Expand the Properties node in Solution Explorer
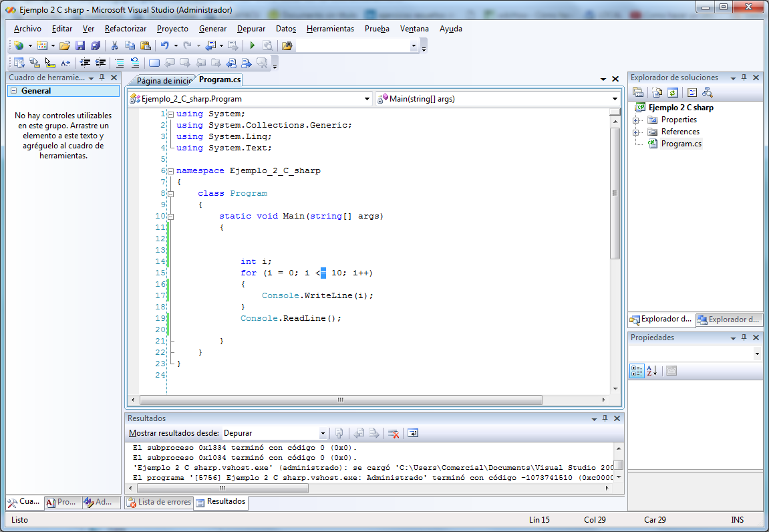769x532 pixels. click(635, 120)
